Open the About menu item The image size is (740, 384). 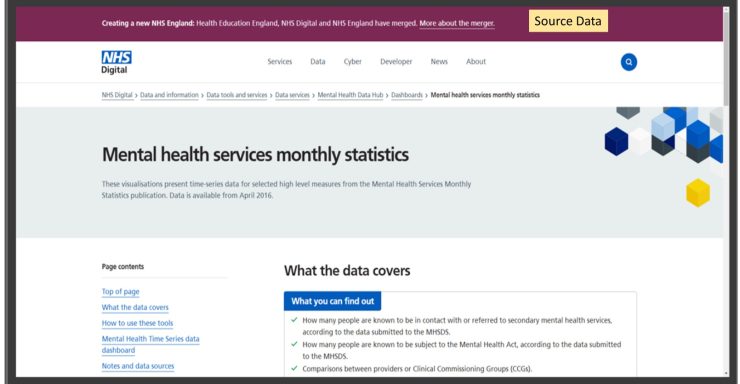476,62
